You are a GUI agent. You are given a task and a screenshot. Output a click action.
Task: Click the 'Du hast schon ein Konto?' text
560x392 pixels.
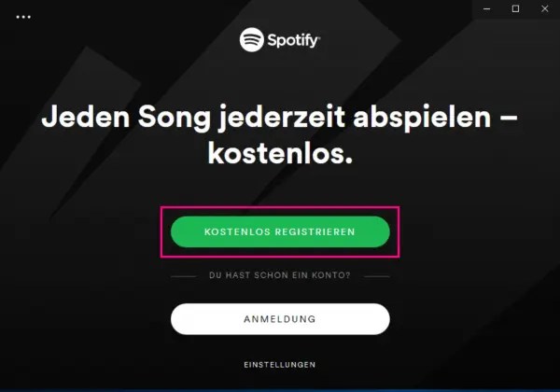(x=280, y=275)
